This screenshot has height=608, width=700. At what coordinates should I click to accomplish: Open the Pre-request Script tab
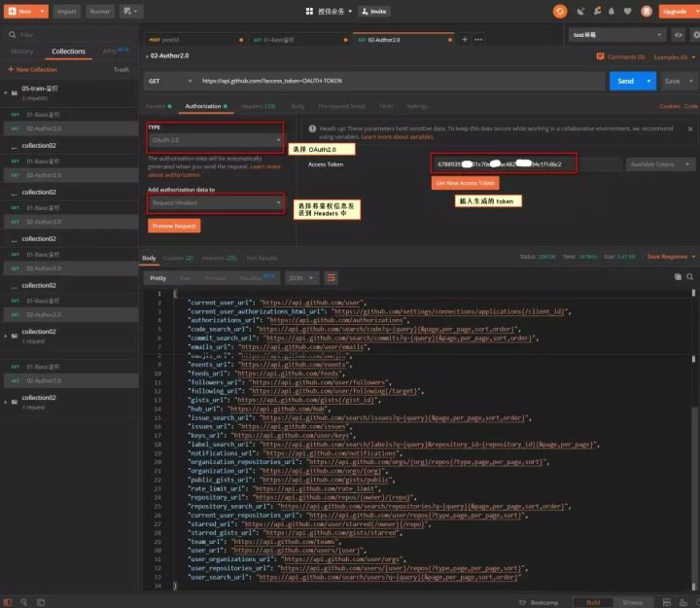(x=341, y=106)
